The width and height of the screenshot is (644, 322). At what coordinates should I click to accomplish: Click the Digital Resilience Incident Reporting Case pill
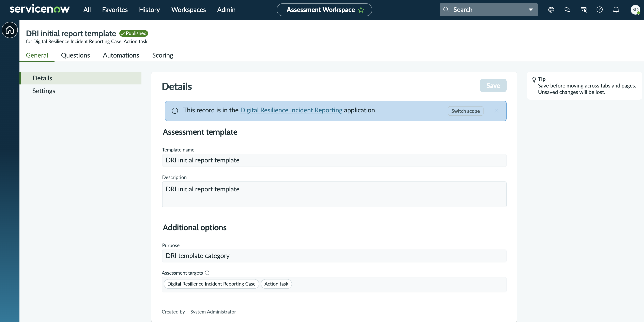coord(211,284)
